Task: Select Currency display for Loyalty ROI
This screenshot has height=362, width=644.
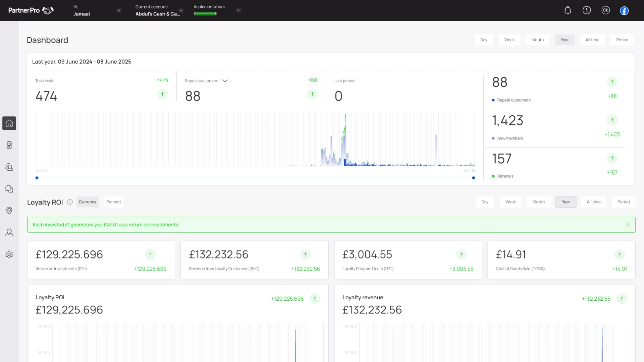Action: pos(88,202)
